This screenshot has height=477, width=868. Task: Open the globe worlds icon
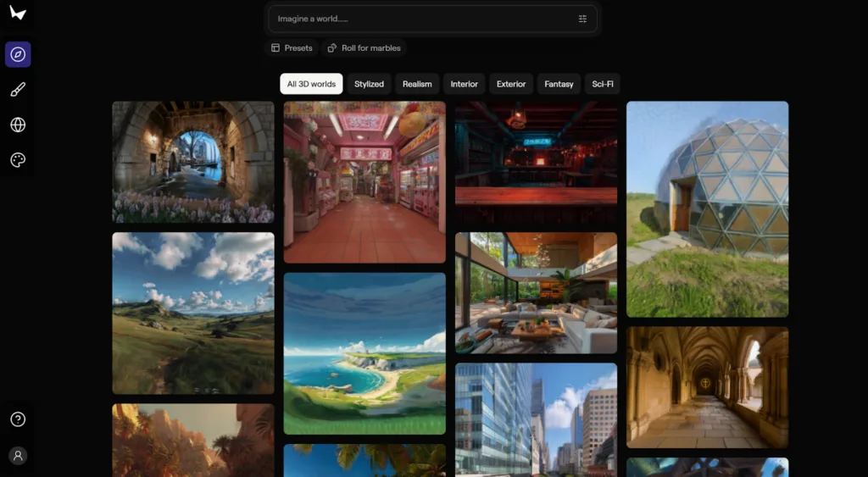[18, 125]
